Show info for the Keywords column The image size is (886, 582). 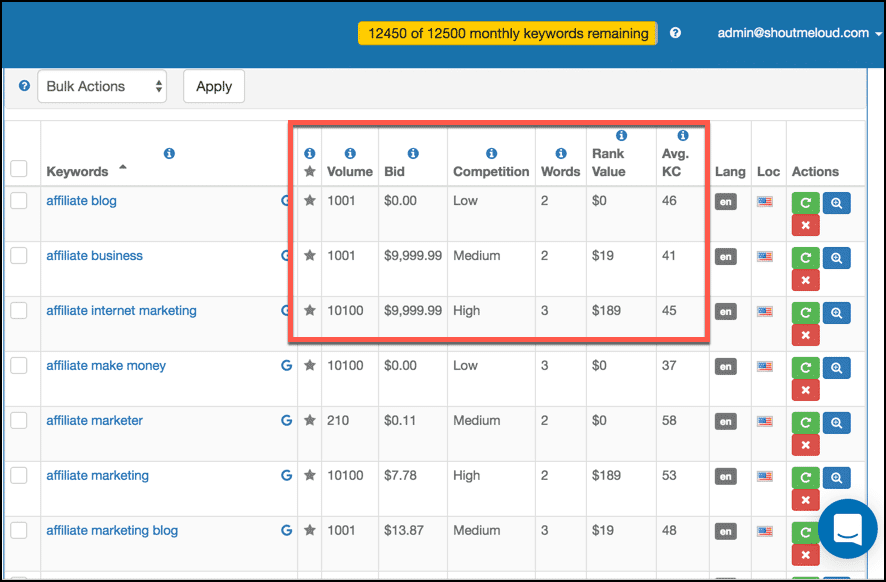(169, 153)
